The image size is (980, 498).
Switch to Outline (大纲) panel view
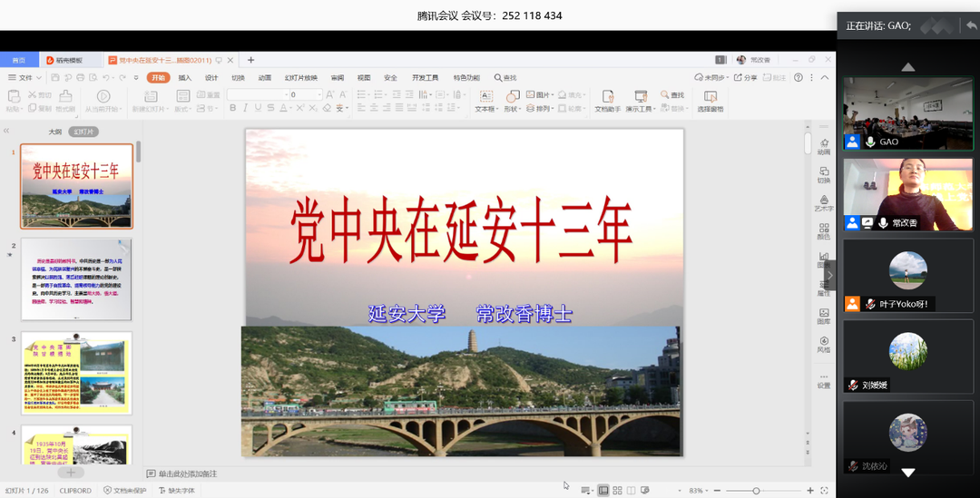(54, 132)
